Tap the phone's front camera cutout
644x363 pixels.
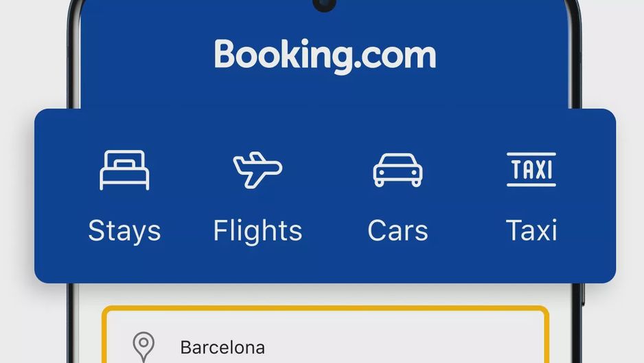(325, 5)
